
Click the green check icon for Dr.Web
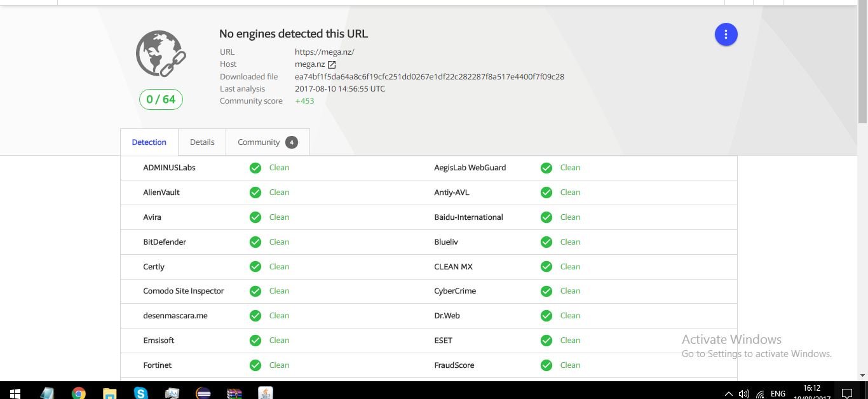coord(546,316)
